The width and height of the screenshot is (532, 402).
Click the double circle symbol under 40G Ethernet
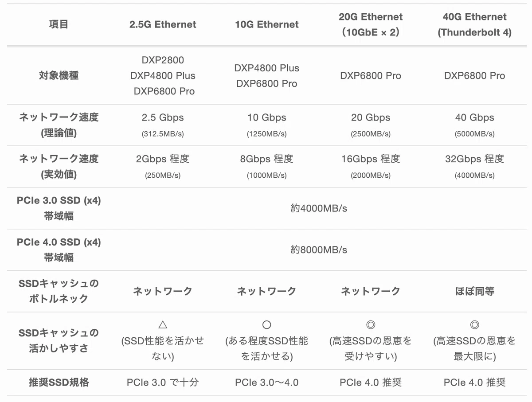474,325
